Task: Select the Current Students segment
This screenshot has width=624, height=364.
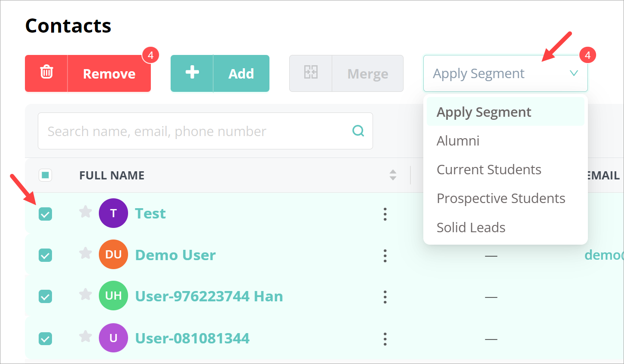Action: 505,170
